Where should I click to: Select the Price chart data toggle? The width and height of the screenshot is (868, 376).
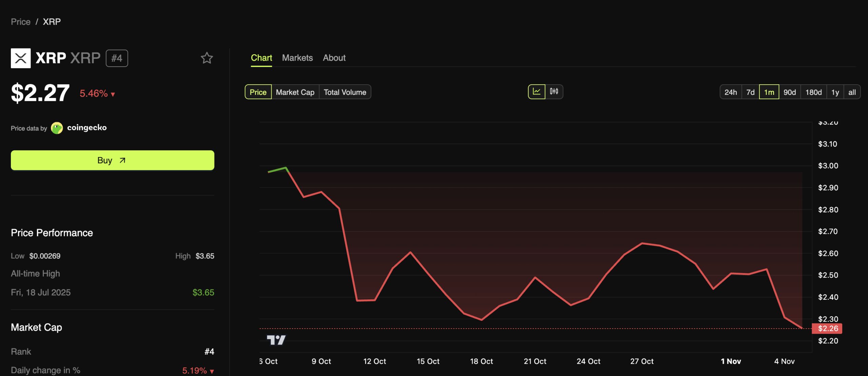[x=258, y=92]
